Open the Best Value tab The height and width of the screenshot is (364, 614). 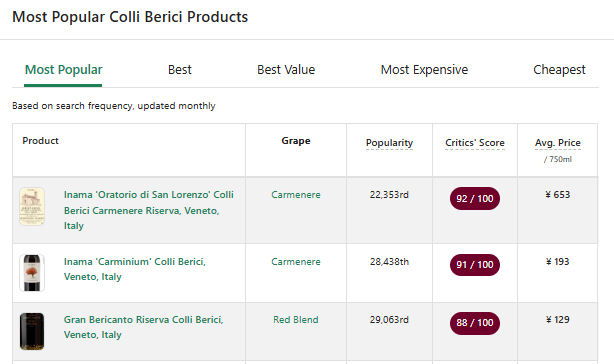286,70
